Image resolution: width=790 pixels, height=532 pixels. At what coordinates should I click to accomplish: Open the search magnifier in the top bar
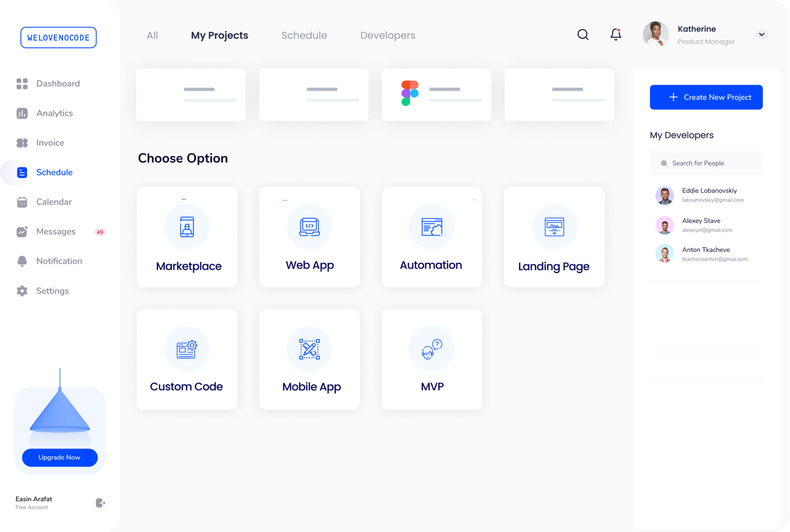pyautogui.click(x=583, y=34)
